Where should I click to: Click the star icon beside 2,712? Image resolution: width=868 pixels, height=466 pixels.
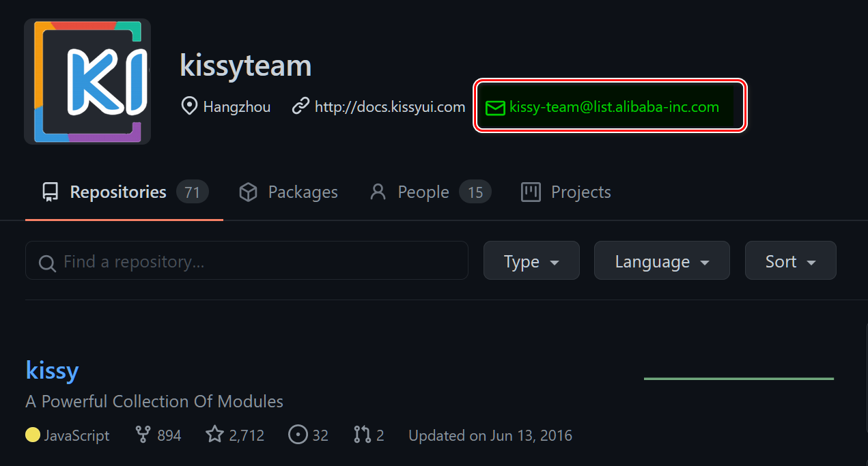point(215,435)
